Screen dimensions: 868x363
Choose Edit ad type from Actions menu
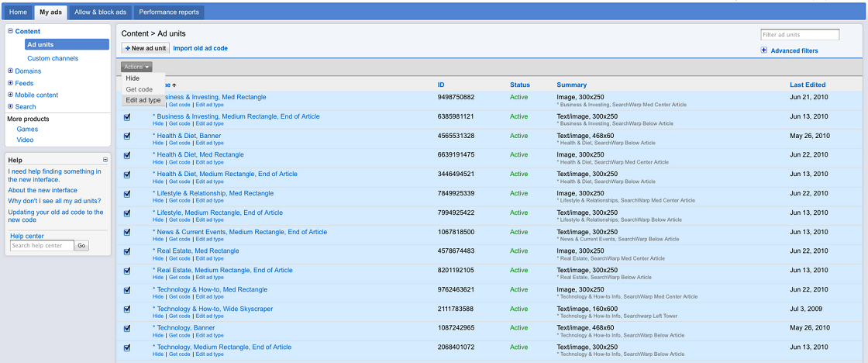click(143, 100)
